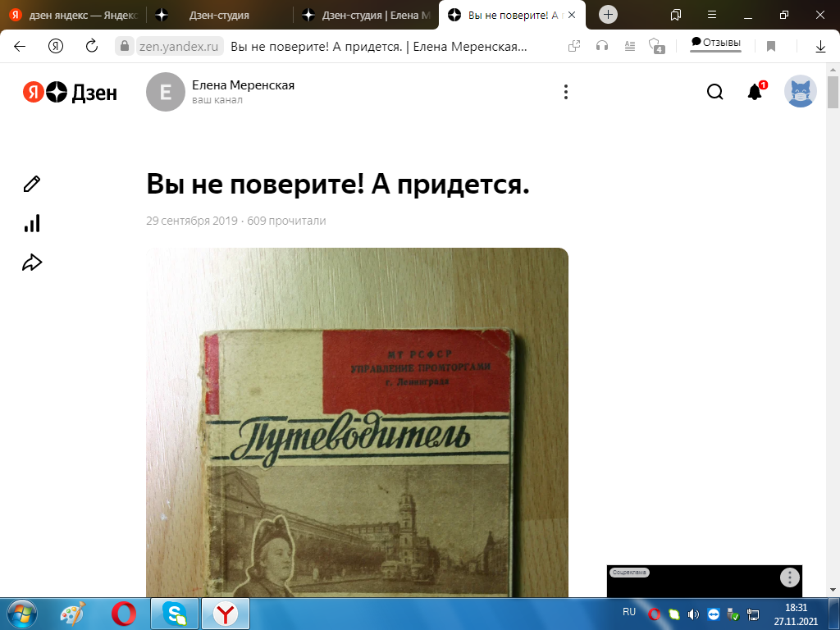Click the padlock site security icon
Screen dimensions: 840x630
125,46
